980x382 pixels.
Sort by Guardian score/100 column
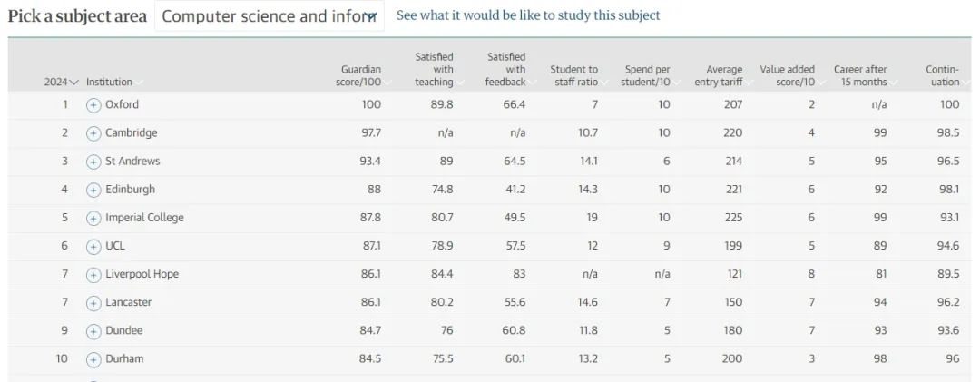[x=363, y=75]
